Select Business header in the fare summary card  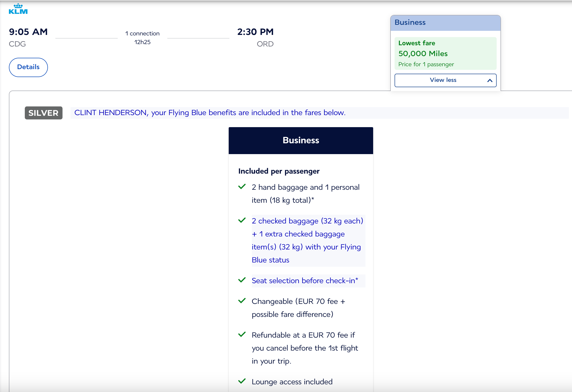(x=409, y=22)
